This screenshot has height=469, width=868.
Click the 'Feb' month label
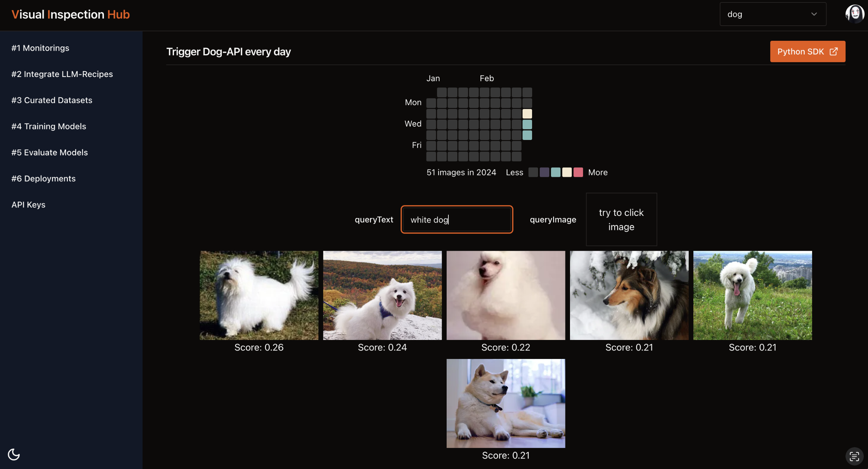click(487, 78)
